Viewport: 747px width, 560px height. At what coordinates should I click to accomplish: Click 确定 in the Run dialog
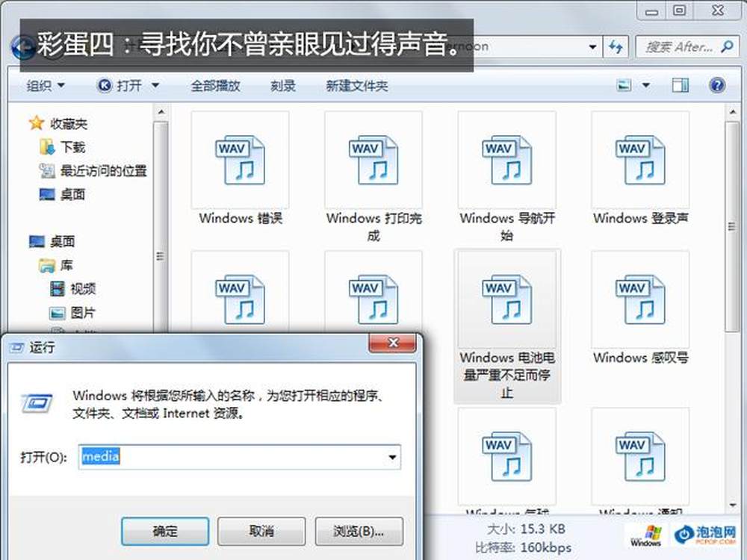coord(165,531)
